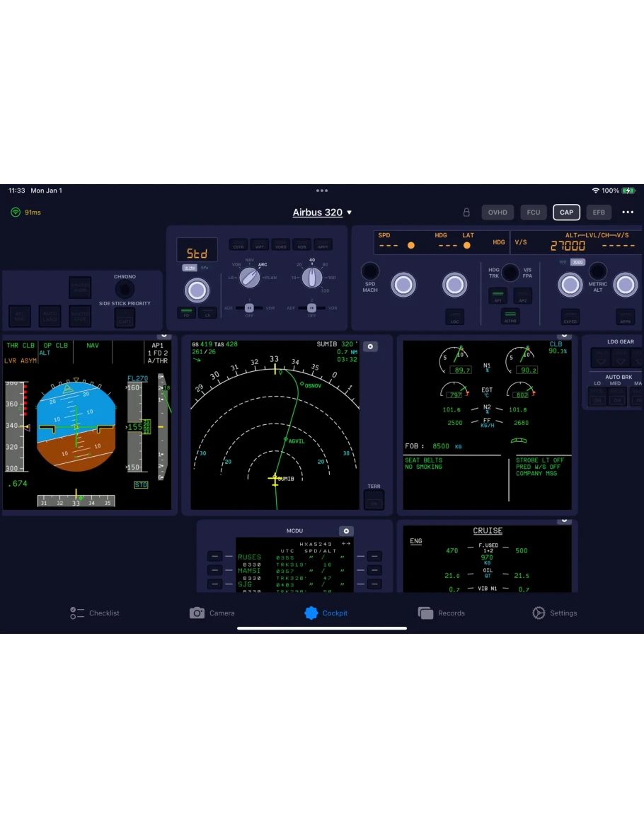Toggle the CSTR display button
This screenshot has height=818, width=644.
click(238, 244)
